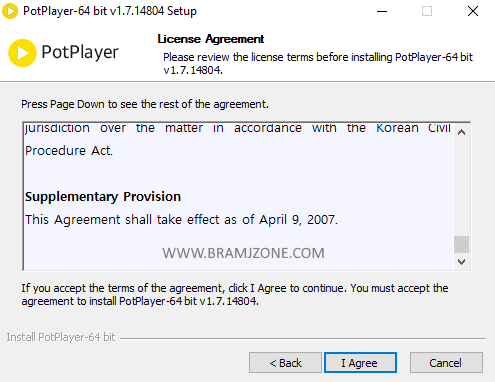Click the 'Press Page Down' instruction text
This screenshot has height=382, width=495.
pyautogui.click(x=145, y=104)
